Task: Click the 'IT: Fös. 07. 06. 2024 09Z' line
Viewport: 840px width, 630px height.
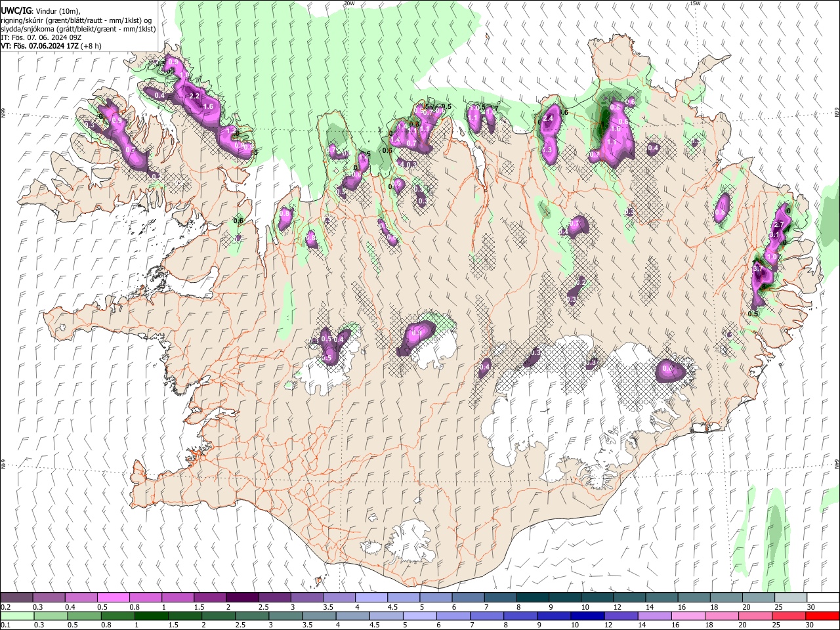Action: [x=41, y=37]
